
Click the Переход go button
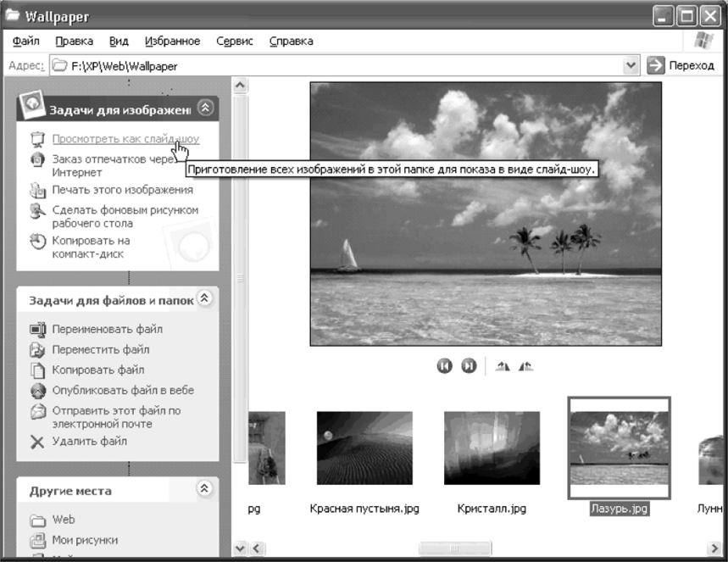(x=681, y=65)
